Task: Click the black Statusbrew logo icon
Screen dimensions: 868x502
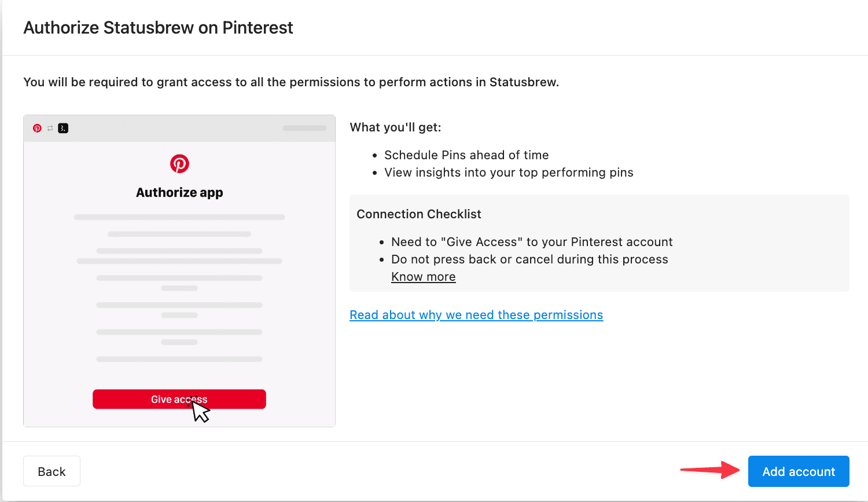Action: pyautogui.click(x=63, y=128)
